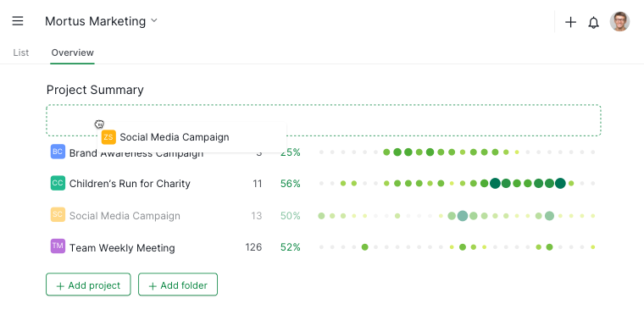Expand the Mortus Marketing workspace dropdown
644x315 pixels.
(101, 21)
